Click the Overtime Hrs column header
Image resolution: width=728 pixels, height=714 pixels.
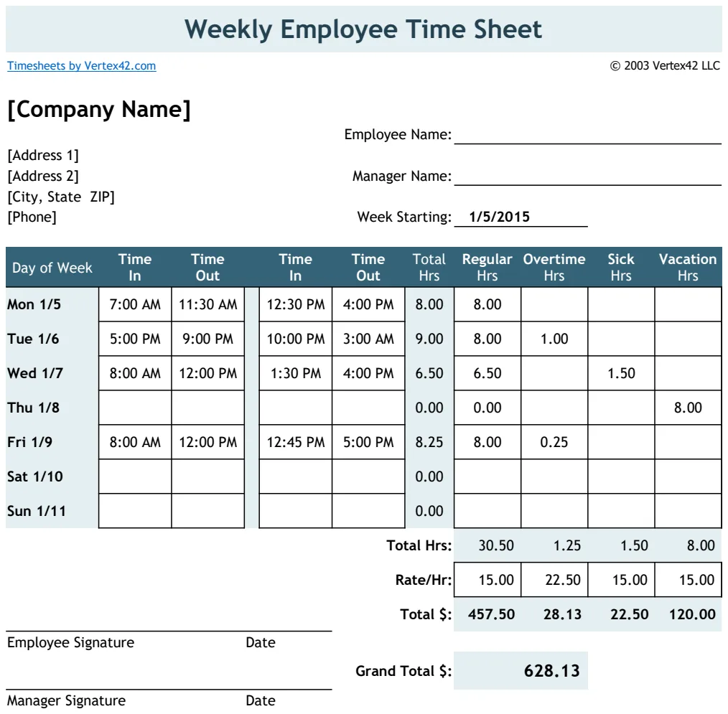[x=554, y=267]
